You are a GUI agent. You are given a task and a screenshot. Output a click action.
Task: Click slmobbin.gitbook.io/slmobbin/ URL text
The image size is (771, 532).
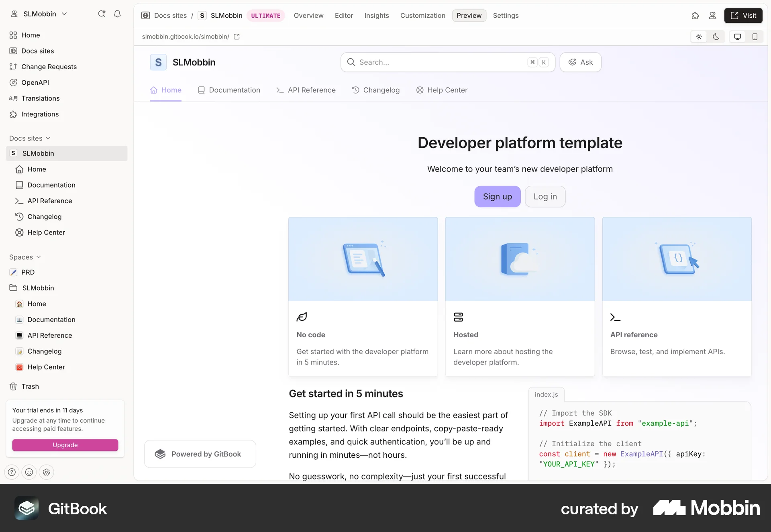pos(186,37)
